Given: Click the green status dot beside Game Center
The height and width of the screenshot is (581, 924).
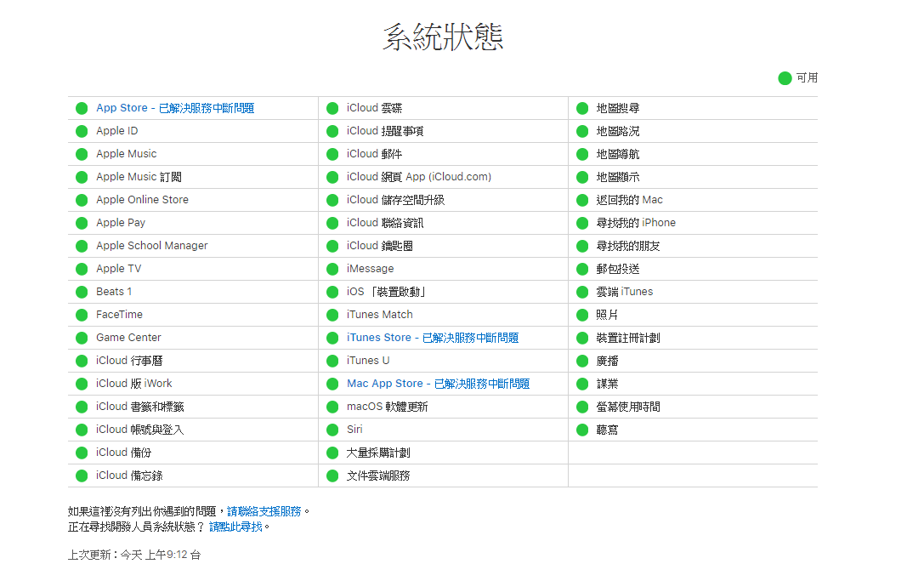Looking at the screenshot, I should pyautogui.click(x=82, y=338).
